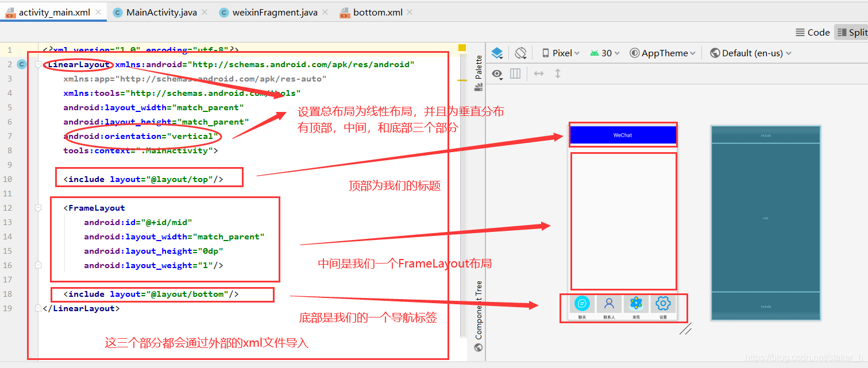Viewport: 868px width, 368px height.
Task: Click the tools:context=".MainActivity" attribute
Action: pos(141,150)
